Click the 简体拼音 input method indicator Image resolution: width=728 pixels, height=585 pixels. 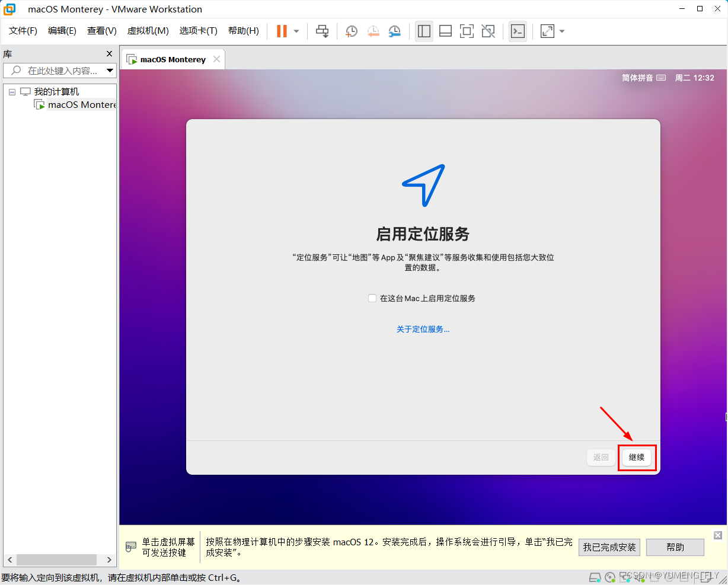644,78
